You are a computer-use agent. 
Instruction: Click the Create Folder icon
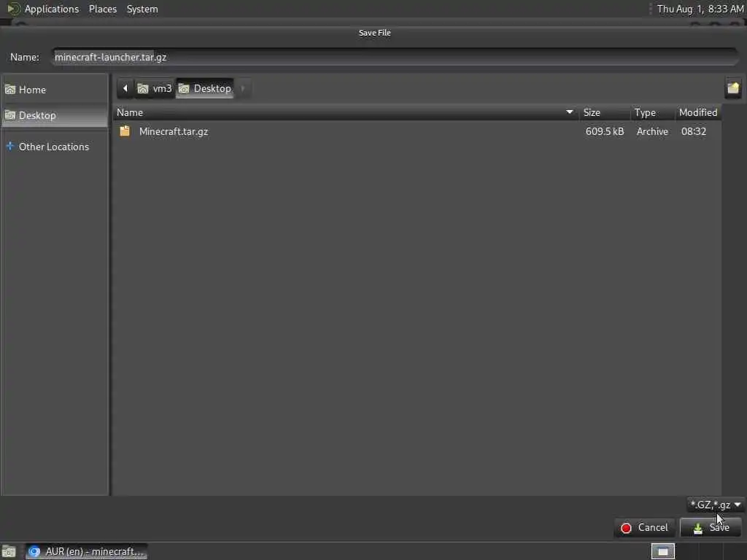(732, 88)
